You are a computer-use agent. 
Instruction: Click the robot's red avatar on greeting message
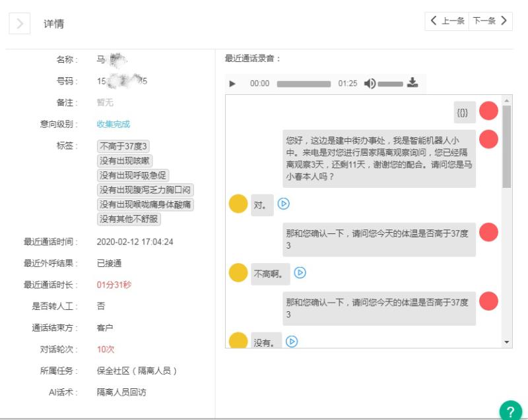(488, 139)
